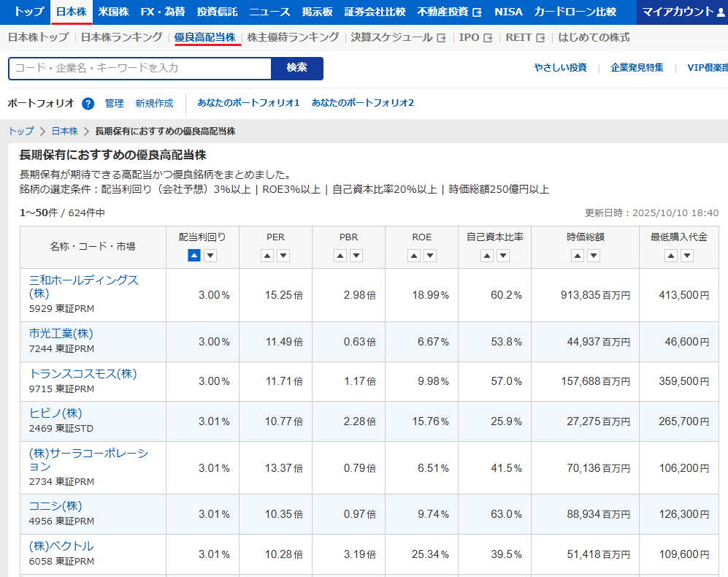Viewport: 728px width, 577px height.
Task: Sort PER column in ascending order
Action: [267, 256]
